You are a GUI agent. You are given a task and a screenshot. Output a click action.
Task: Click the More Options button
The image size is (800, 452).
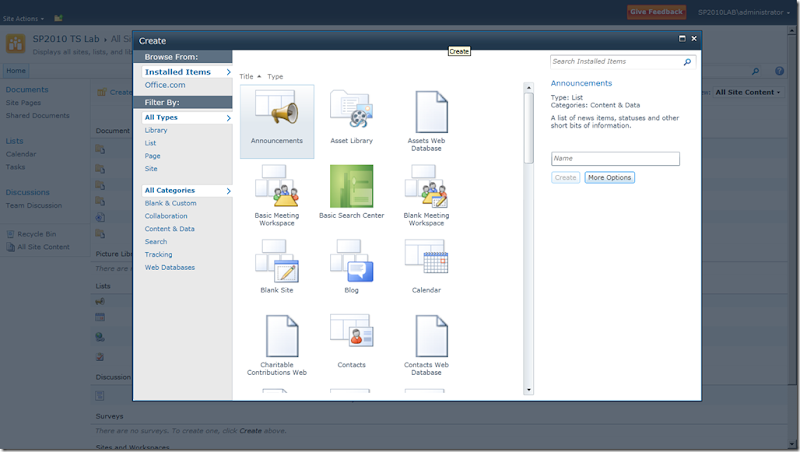(x=609, y=178)
